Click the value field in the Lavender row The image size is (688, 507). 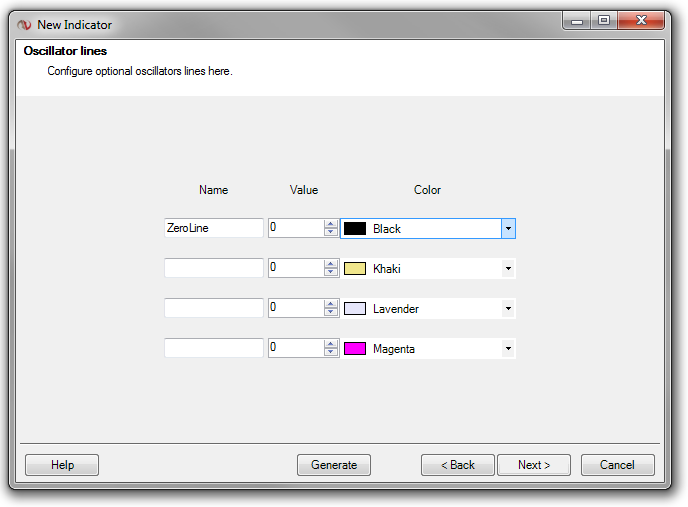pyautogui.click(x=296, y=308)
